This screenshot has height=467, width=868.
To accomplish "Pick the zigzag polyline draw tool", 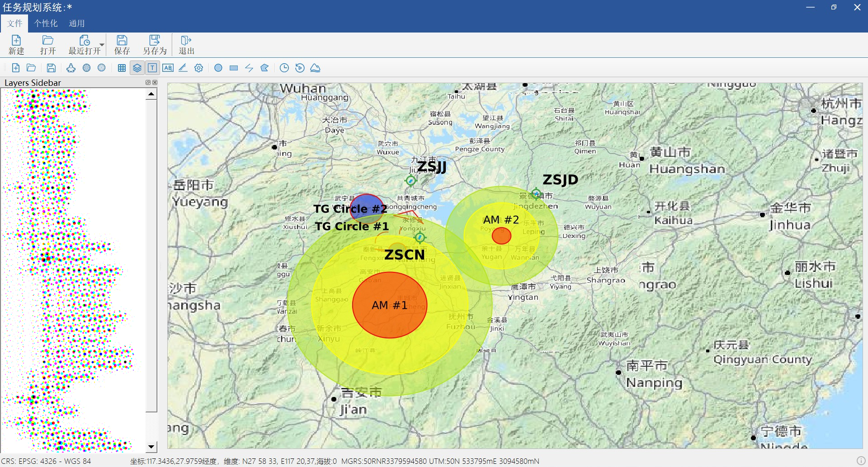I will click(x=249, y=68).
